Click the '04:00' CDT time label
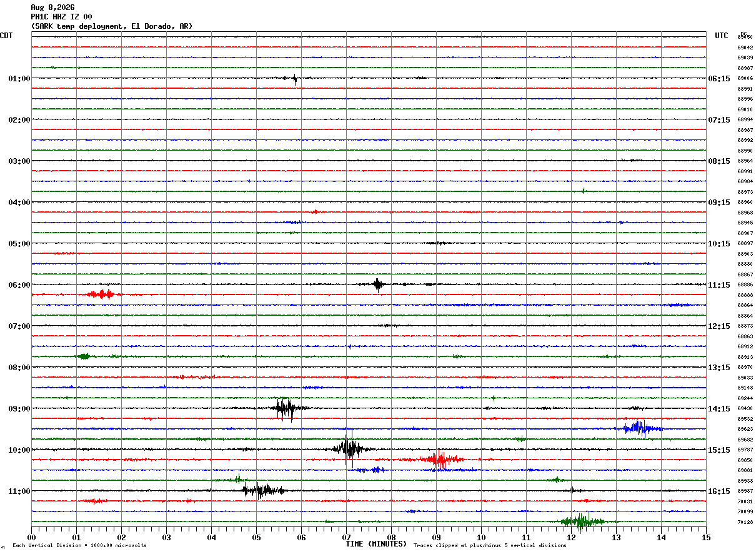The height and width of the screenshot is (554, 756). [x=19, y=203]
